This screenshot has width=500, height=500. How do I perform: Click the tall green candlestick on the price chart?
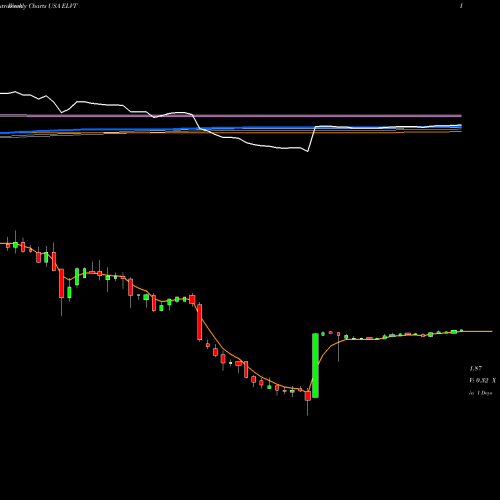click(315, 365)
